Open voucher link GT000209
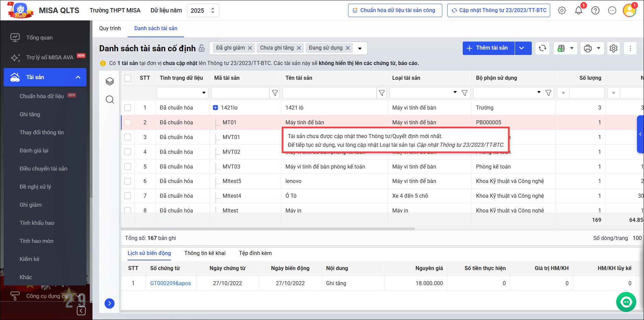The width and height of the screenshot is (644, 320). (x=170, y=283)
